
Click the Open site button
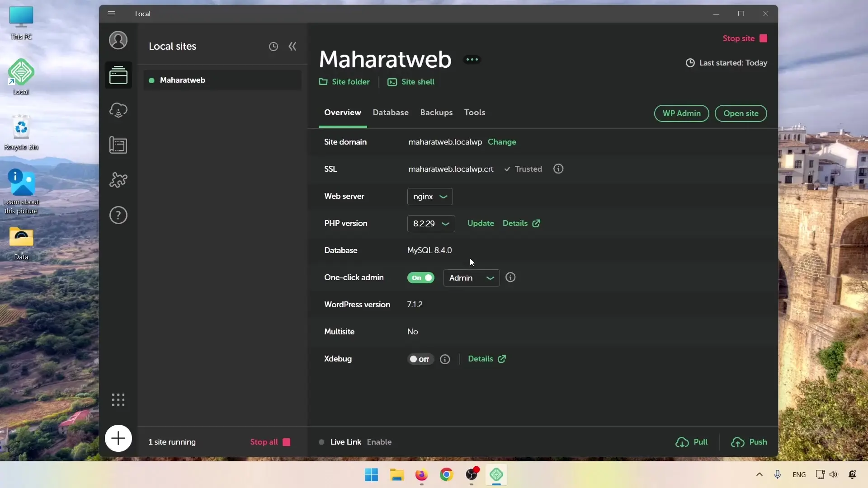pyautogui.click(x=741, y=113)
